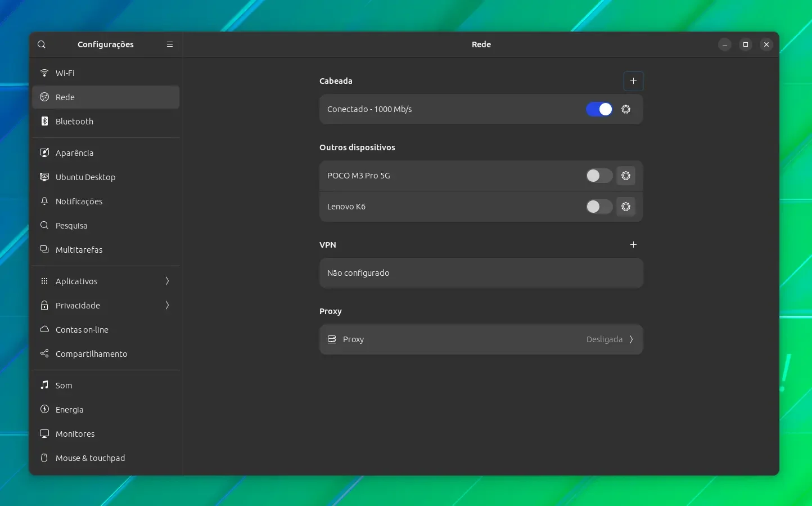The width and height of the screenshot is (812, 506).
Task: Switch to the Wi-Fi panel
Action: (x=106, y=73)
